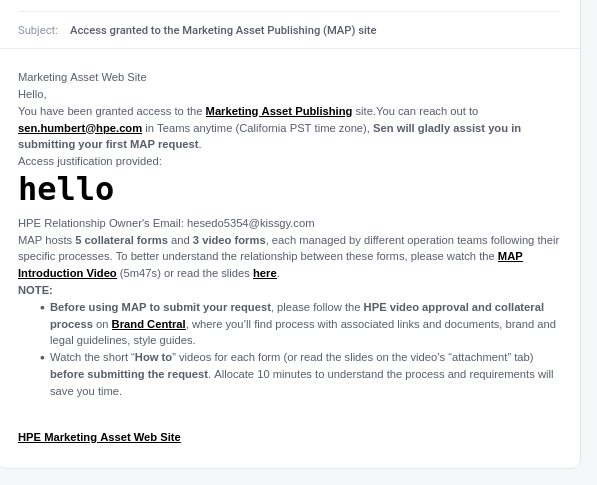Open the MAP Introduction Video link
Image resolution: width=597 pixels, height=485 pixels.
67,273
